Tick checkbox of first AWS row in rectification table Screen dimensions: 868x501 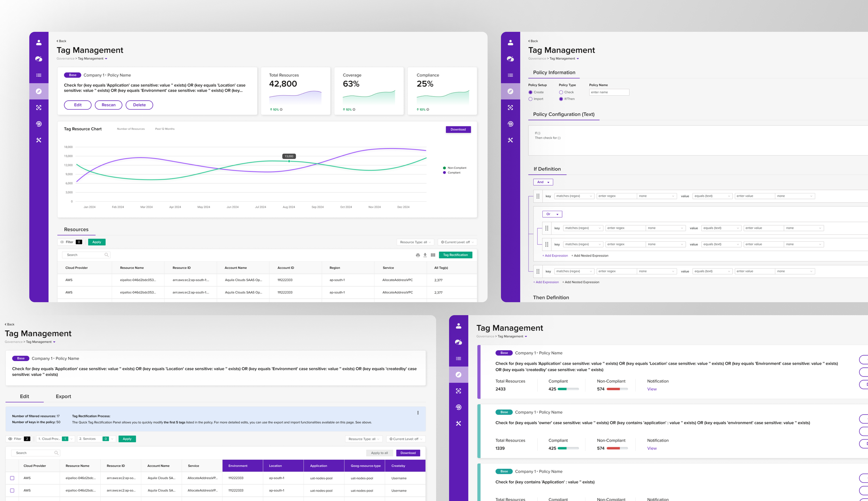point(12,478)
